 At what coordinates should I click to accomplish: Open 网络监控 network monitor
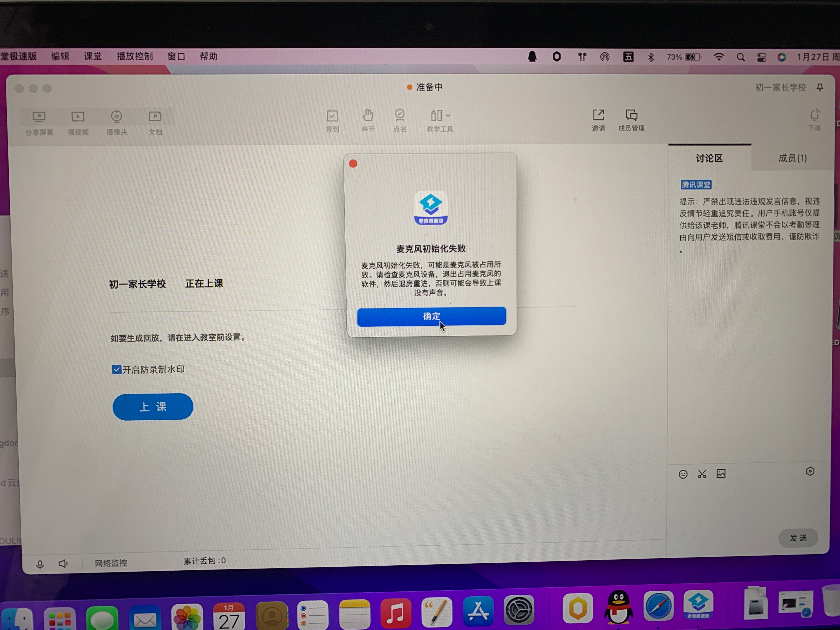click(x=111, y=563)
